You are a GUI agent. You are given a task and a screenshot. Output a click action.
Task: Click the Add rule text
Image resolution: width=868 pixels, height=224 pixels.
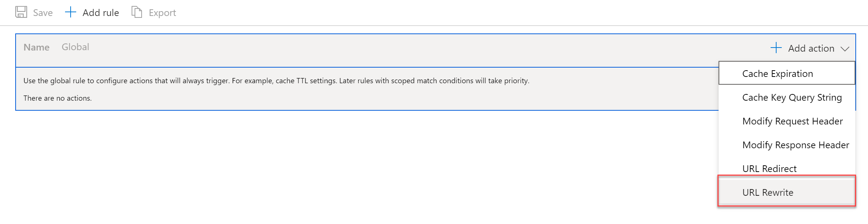pos(101,13)
